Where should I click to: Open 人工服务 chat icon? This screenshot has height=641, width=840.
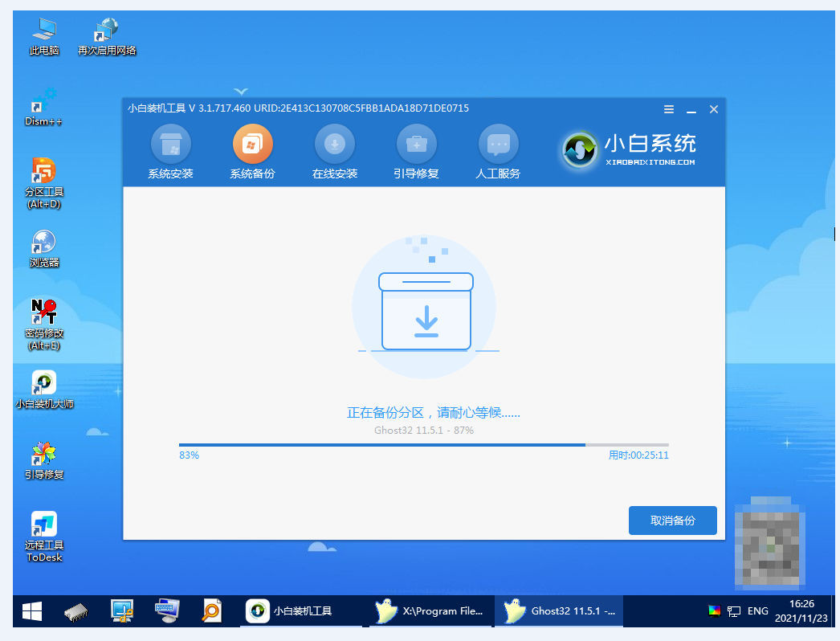[498, 145]
